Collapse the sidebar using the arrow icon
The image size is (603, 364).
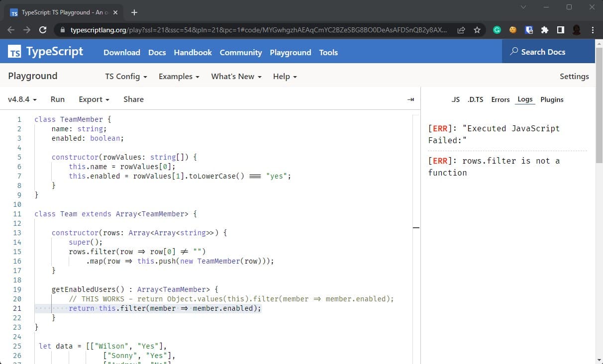(410, 99)
